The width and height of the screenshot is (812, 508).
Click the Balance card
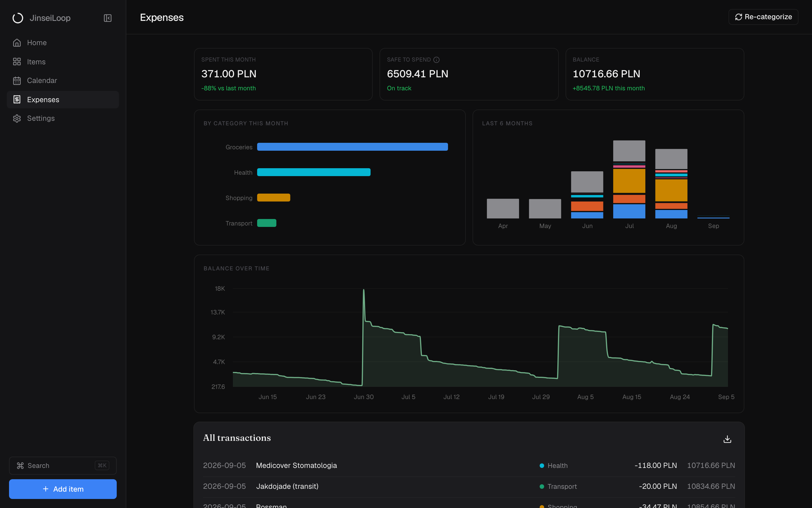655,74
